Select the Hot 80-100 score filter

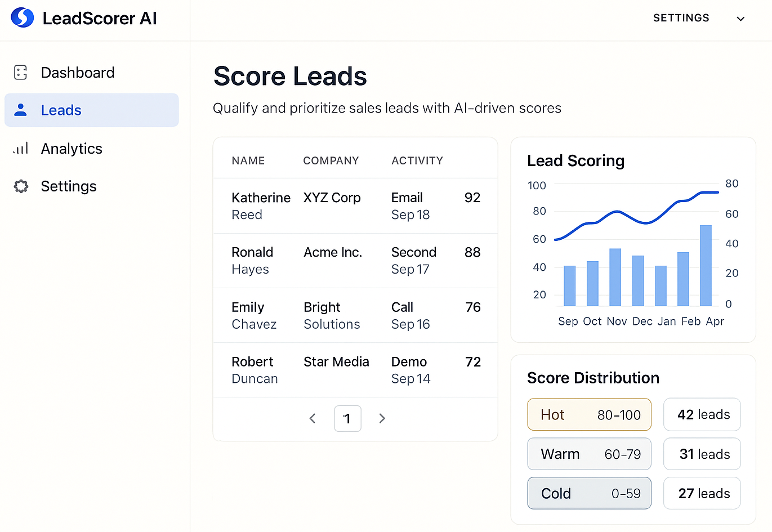(x=589, y=414)
